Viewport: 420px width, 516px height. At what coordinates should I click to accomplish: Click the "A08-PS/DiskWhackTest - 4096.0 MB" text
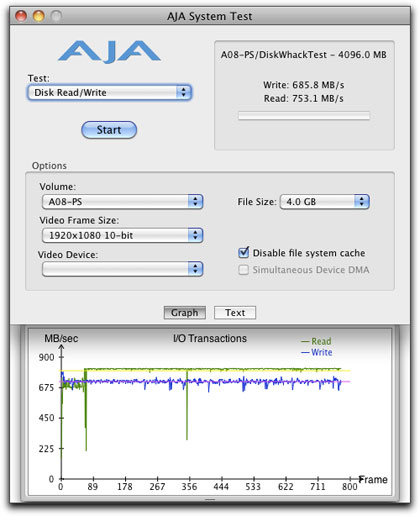coord(304,55)
